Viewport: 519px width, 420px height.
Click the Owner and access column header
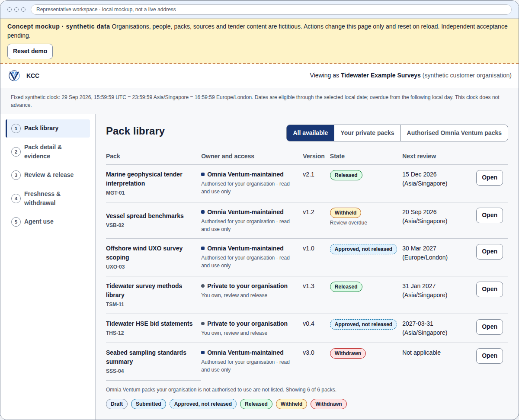point(227,156)
